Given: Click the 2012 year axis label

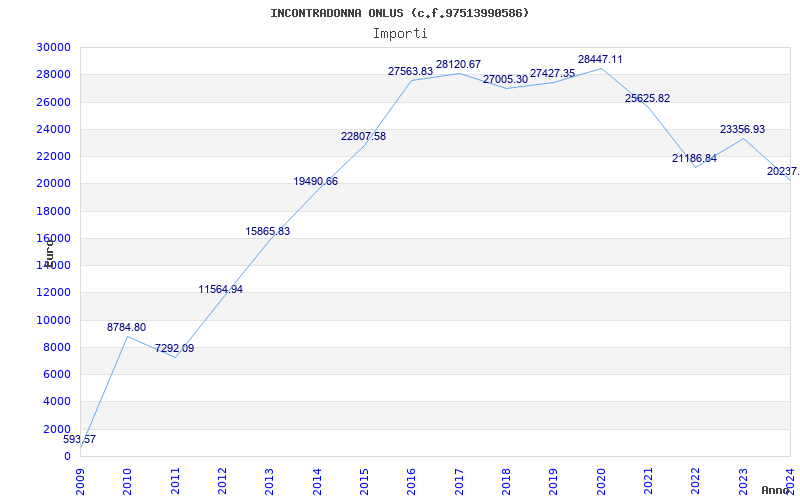Looking at the screenshot, I should pos(222,482).
